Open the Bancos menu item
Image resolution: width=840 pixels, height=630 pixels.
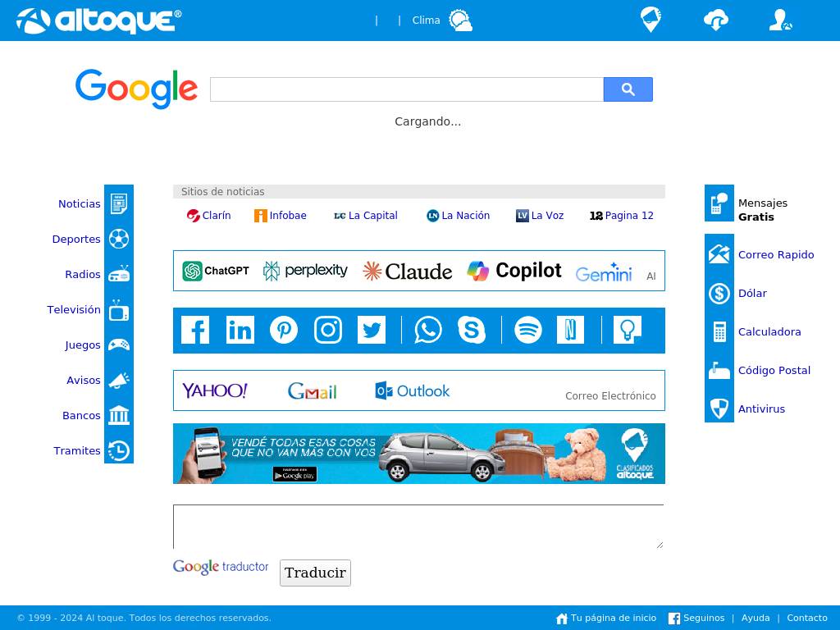(81, 415)
